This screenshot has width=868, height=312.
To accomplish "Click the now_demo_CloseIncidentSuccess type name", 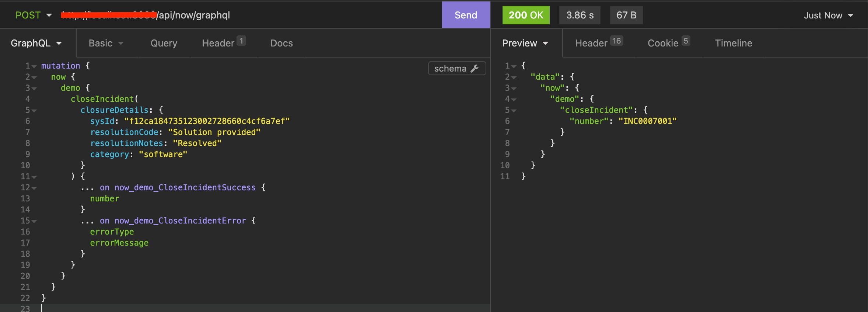I will tap(185, 187).
